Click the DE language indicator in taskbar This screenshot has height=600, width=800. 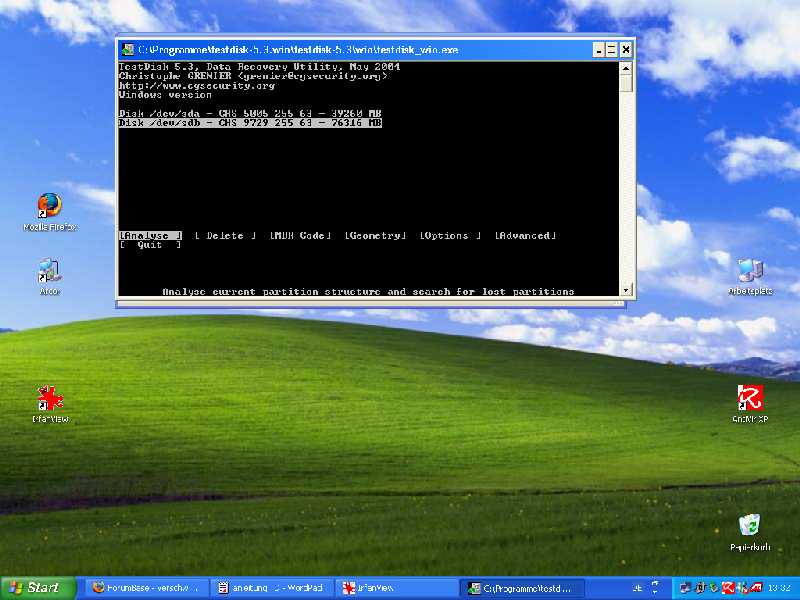(637, 588)
